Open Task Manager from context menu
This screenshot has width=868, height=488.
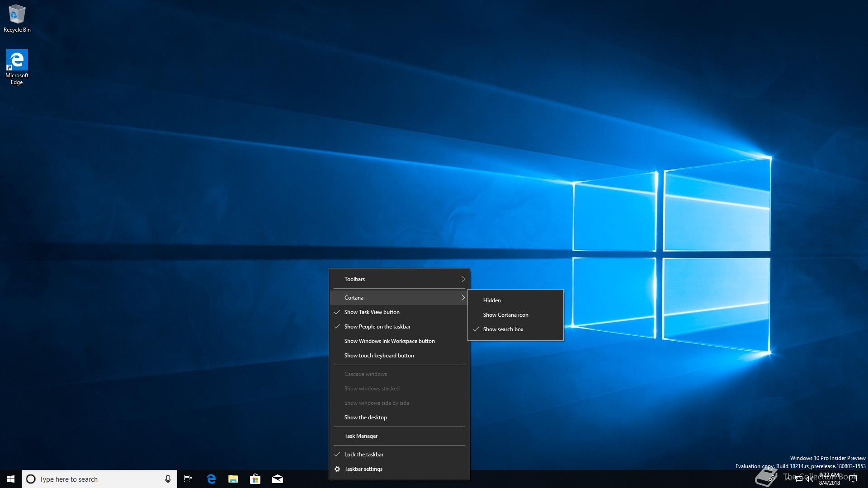click(361, 436)
